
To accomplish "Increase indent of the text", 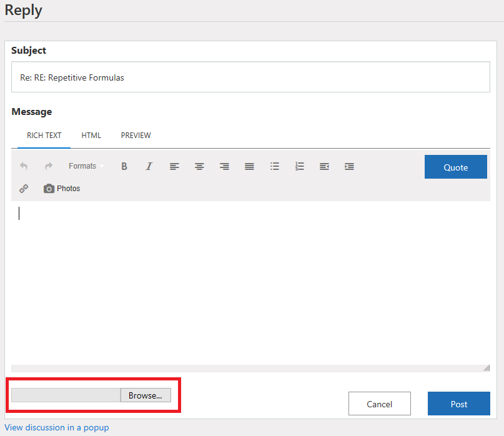I will (x=349, y=166).
